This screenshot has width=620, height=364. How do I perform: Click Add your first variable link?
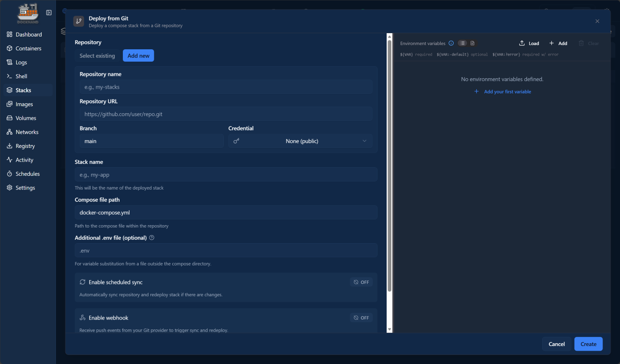[x=502, y=91]
